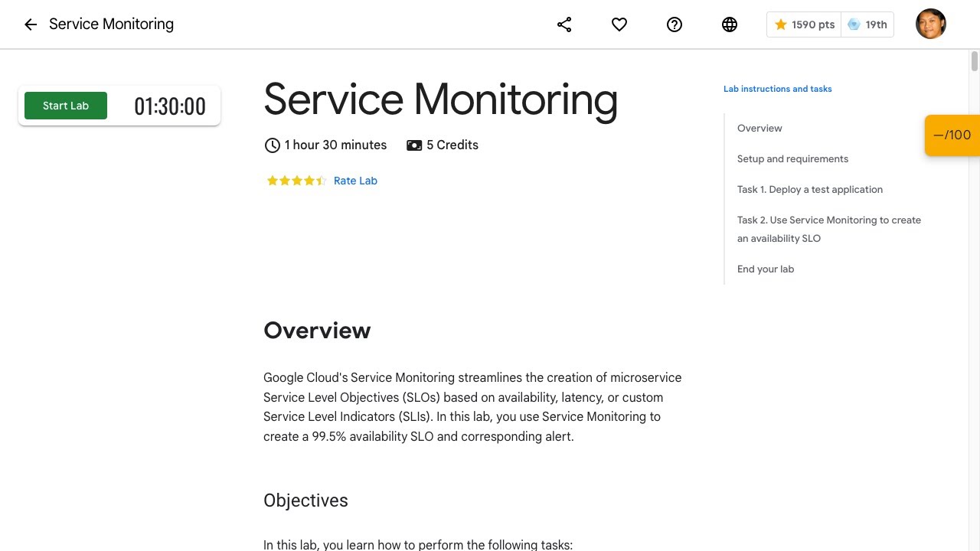Open the yellow score —/100 panel
980x551 pixels.
click(952, 135)
